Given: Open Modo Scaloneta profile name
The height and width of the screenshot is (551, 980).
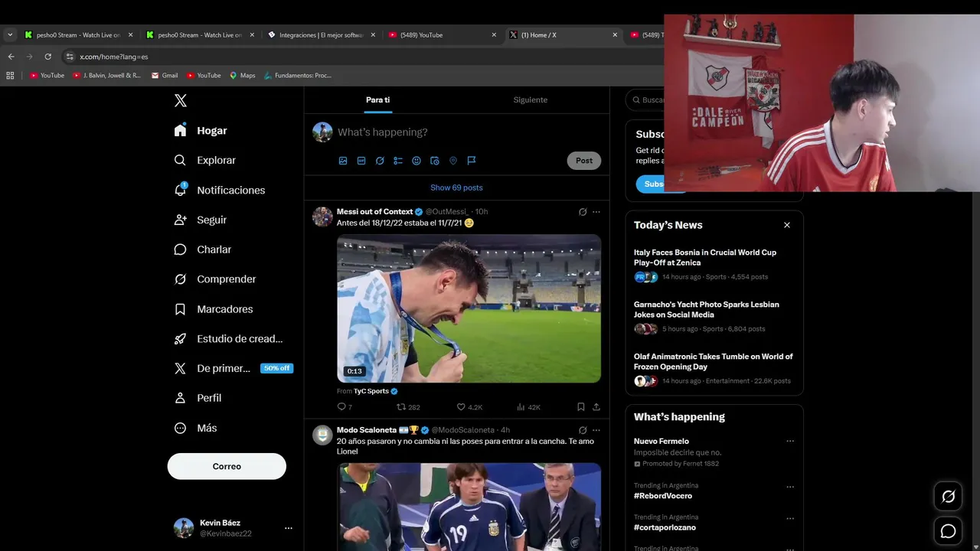Looking at the screenshot, I should (x=367, y=430).
